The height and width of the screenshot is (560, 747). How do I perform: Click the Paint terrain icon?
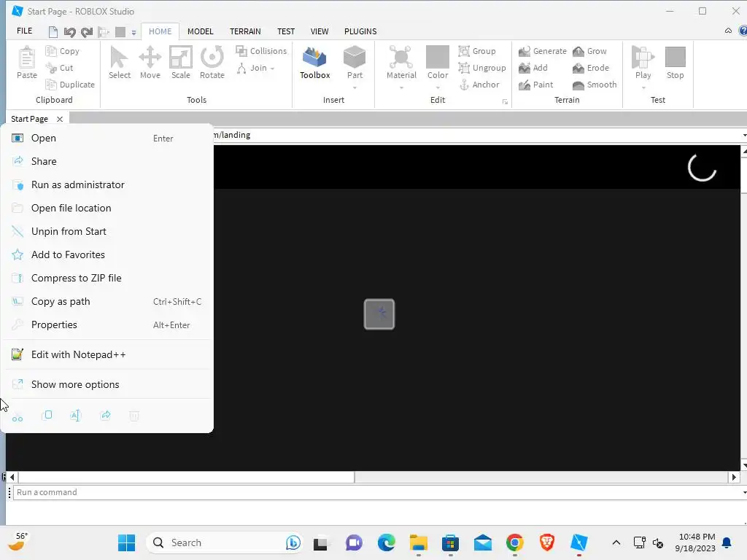[x=524, y=85]
